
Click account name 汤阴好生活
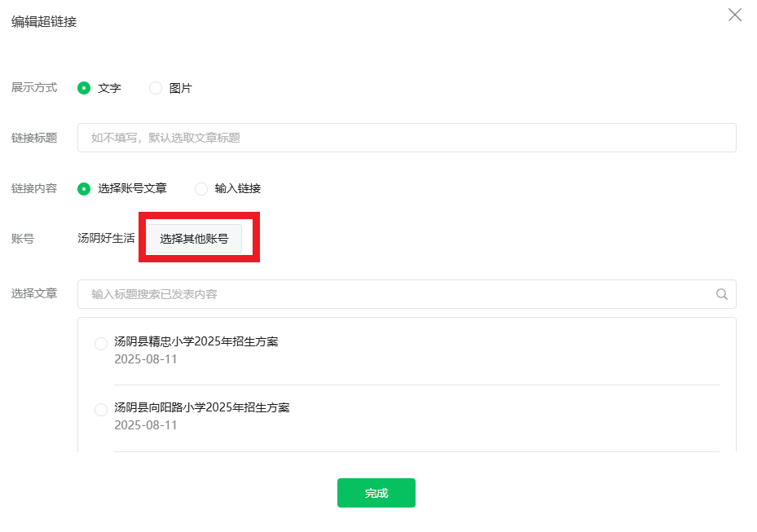[106, 238]
